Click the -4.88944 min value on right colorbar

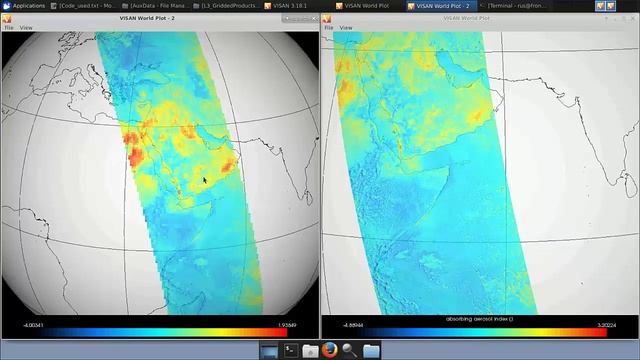(x=353, y=325)
